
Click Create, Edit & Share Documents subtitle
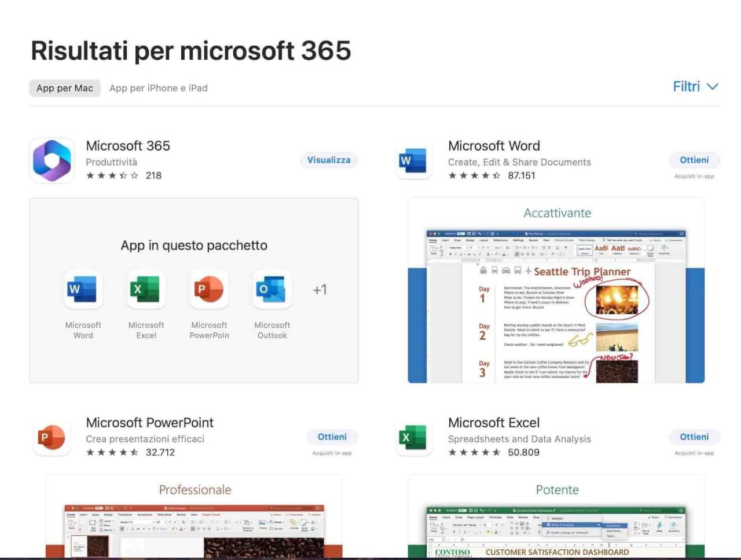519,162
